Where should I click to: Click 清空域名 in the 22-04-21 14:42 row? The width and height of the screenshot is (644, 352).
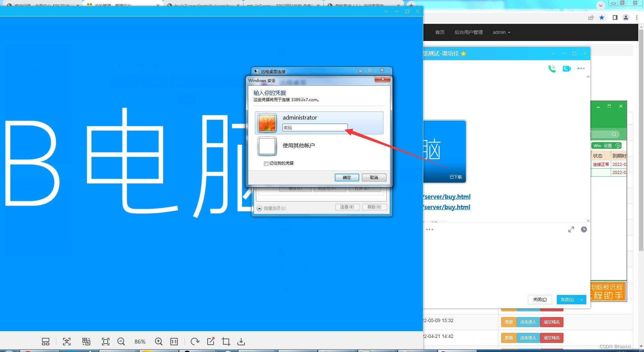[x=552, y=338]
